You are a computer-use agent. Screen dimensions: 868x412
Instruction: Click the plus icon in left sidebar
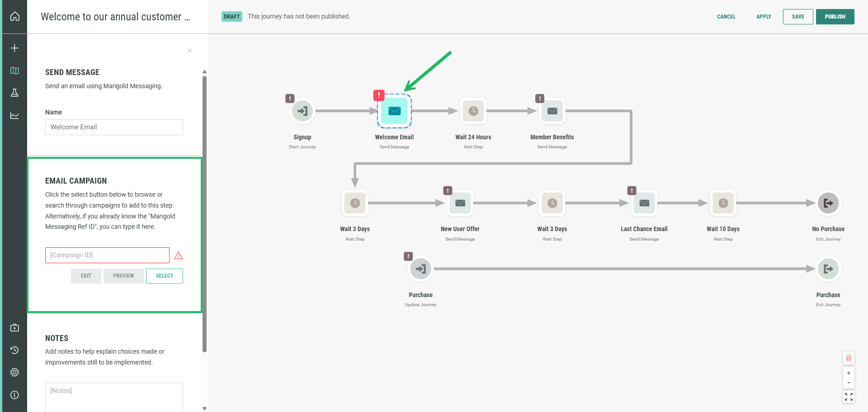(14, 48)
